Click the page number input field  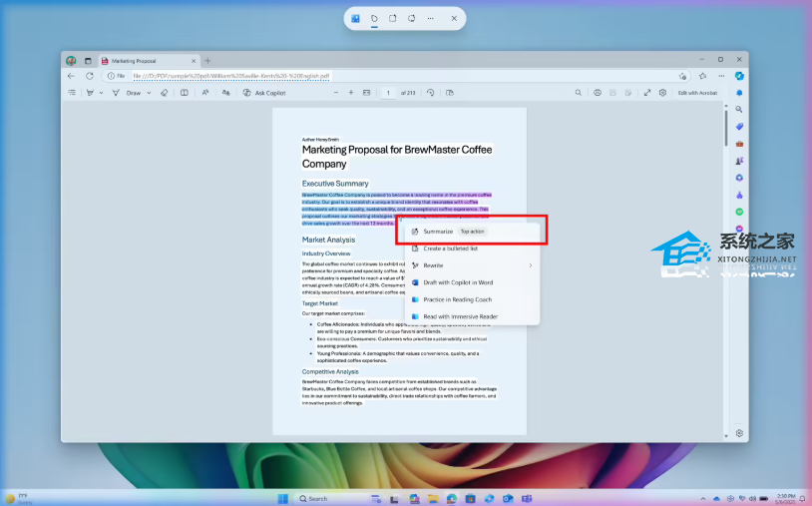point(388,93)
